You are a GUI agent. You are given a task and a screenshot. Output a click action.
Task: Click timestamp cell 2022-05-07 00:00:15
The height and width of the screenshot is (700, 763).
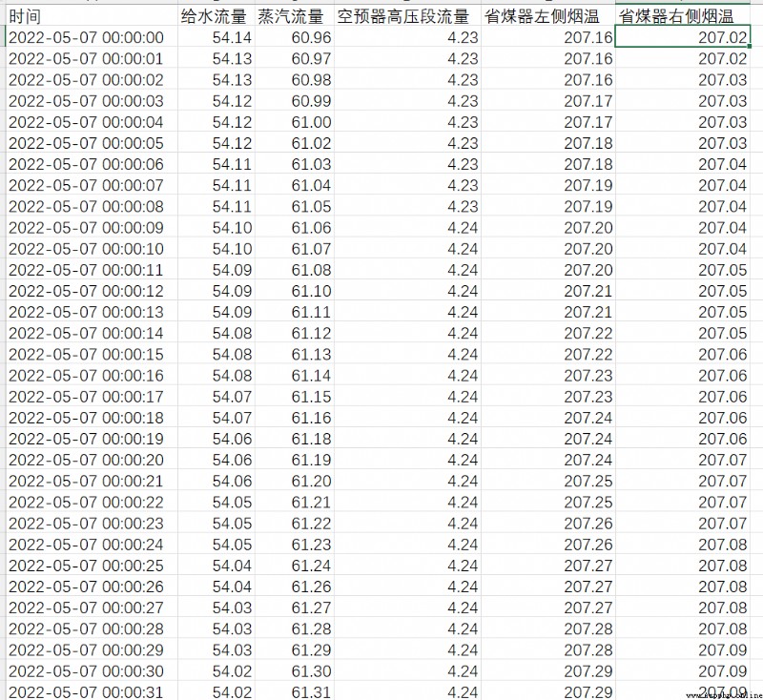point(92,354)
